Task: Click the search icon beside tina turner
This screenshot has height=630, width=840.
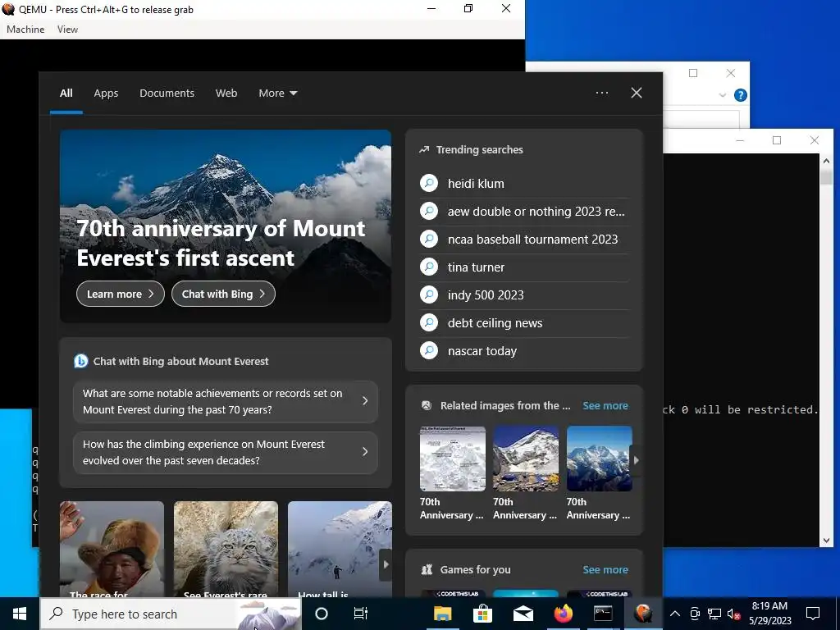Action: [x=429, y=267]
